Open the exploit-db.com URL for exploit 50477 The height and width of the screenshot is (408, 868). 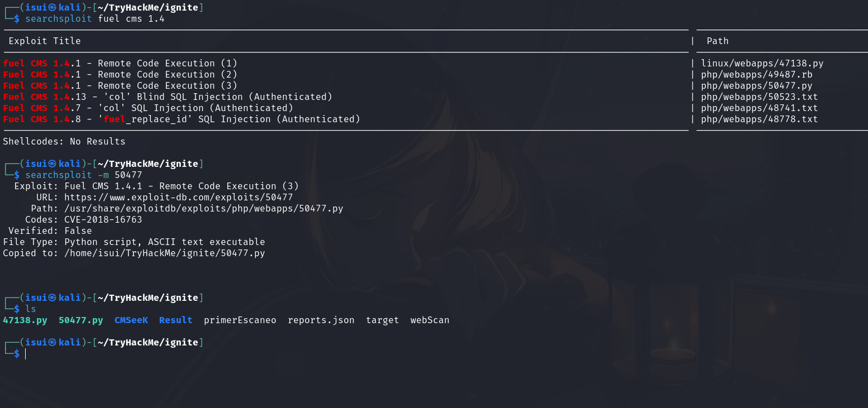click(x=179, y=197)
